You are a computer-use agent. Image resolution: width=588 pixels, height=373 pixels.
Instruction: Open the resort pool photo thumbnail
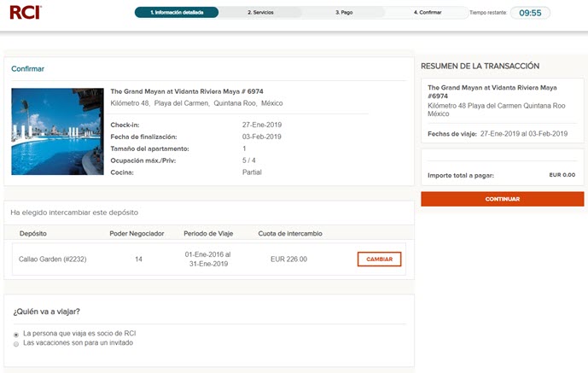coord(57,131)
